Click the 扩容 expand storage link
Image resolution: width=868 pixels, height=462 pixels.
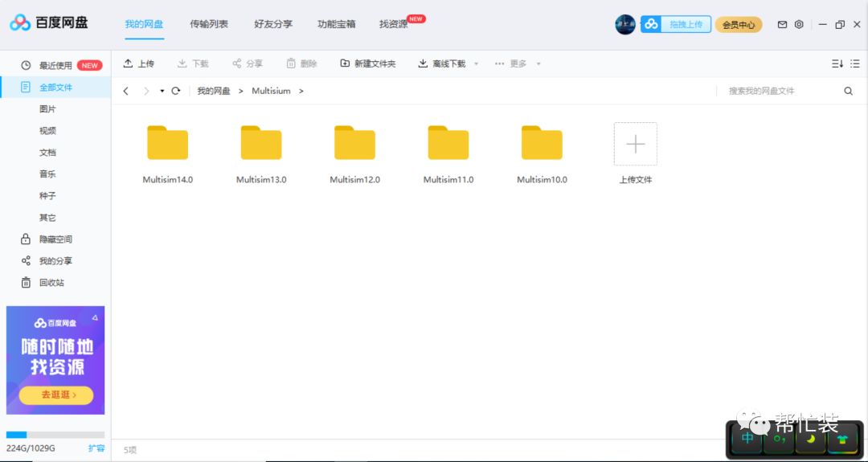pos(96,448)
